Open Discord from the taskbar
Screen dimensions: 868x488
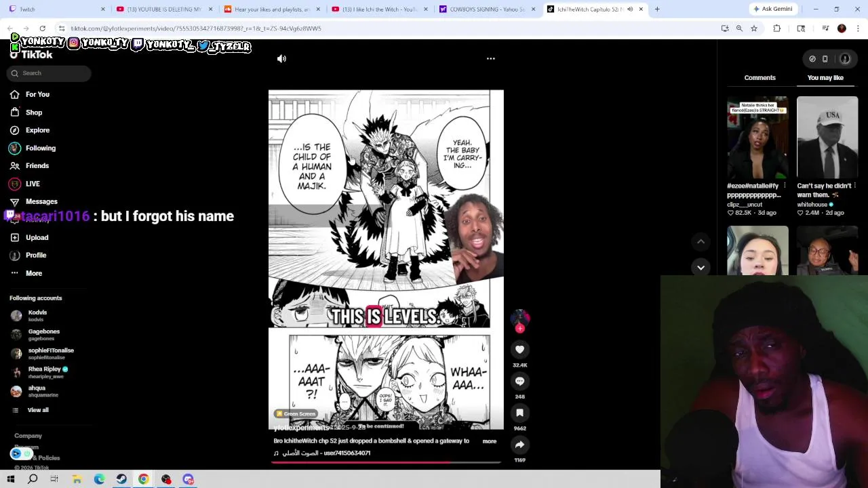(x=189, y=479)
